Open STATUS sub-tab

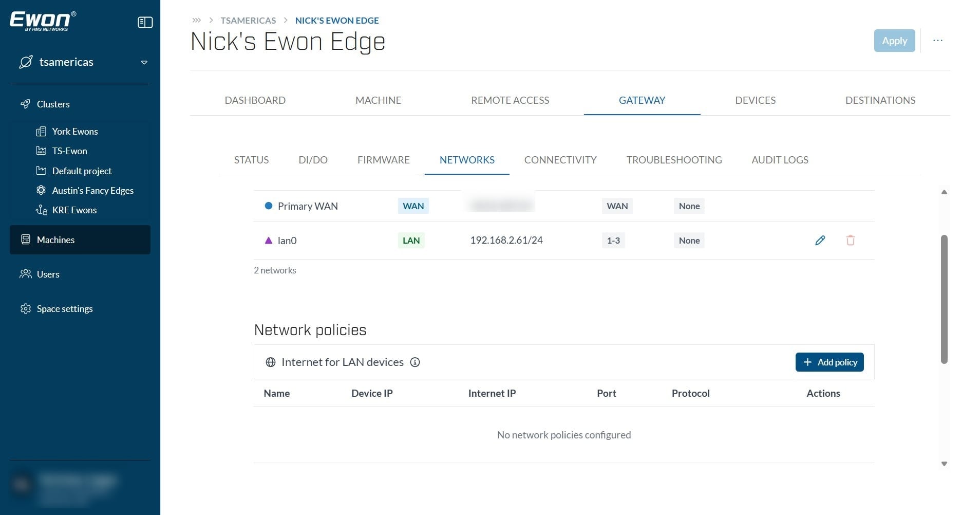pos(251,160)
